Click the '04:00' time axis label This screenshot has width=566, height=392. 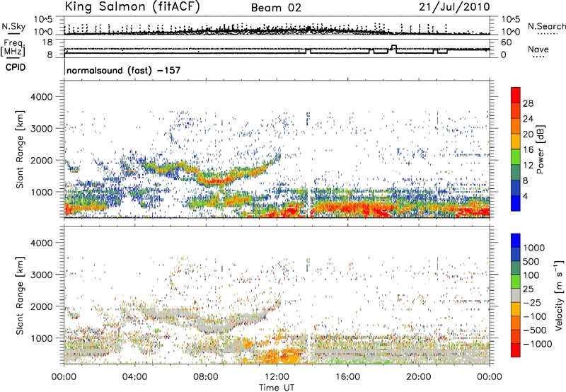135,377
